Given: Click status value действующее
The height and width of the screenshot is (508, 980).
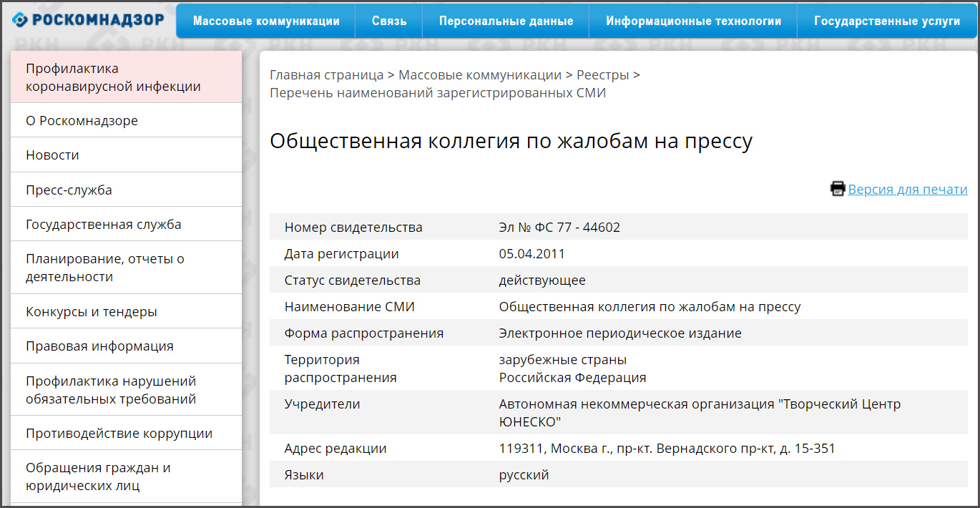Looking at the screenshot, I should point(542,280).
